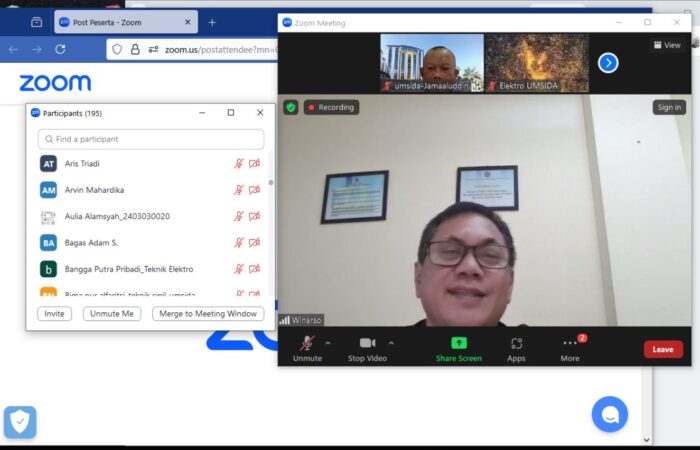Select participant name Arvin Mahardika

[94, 190]
